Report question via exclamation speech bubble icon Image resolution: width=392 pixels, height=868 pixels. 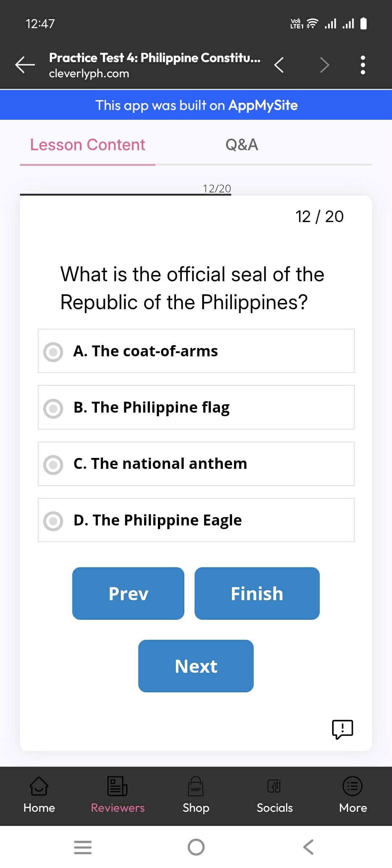[342, 729]
